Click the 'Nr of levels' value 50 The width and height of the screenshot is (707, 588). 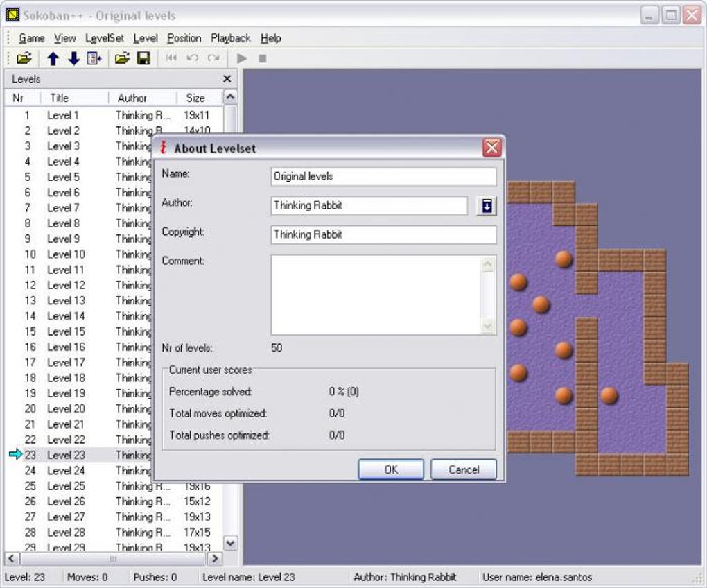[277, 347]
